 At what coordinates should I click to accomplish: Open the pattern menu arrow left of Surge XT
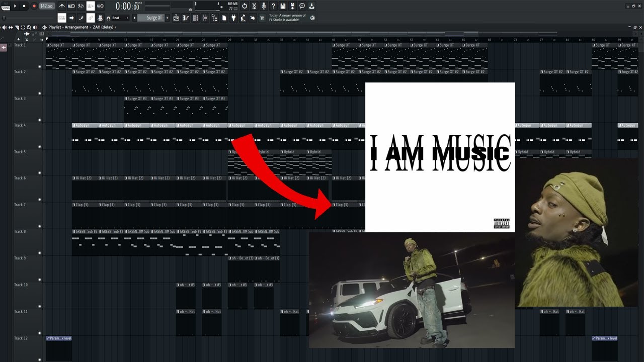135,18
